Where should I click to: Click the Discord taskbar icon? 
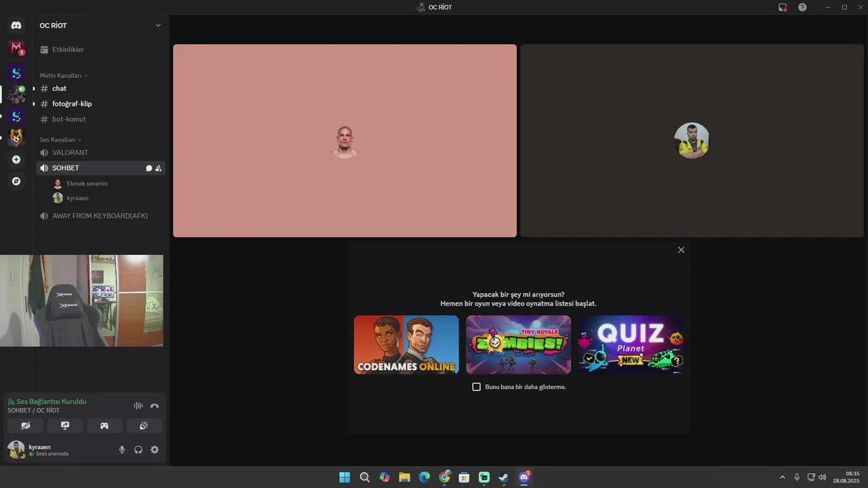pyautogui.click(x=524, y=477)
